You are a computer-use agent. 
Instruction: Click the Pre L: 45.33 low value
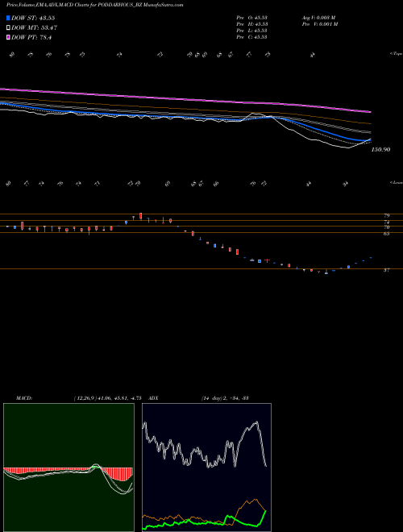point(251,31)
